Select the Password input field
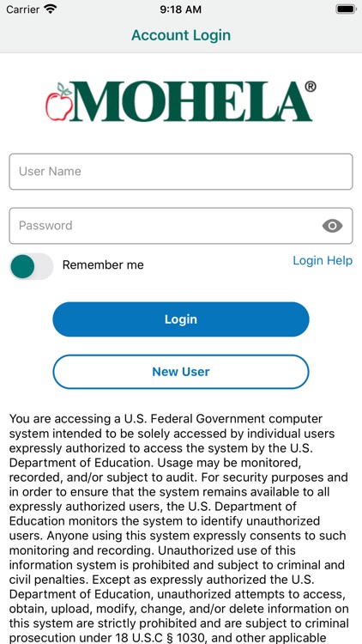Screen dimensions: 362x644 (181, 226)
